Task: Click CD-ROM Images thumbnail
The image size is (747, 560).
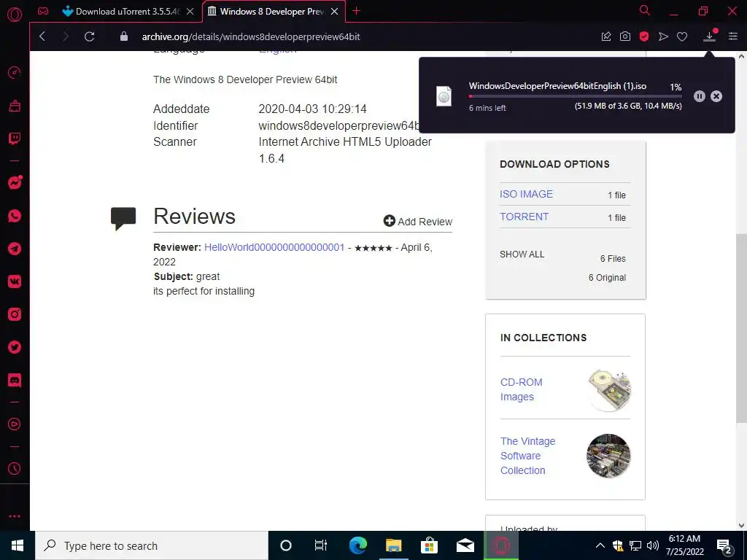Action: 609,389
